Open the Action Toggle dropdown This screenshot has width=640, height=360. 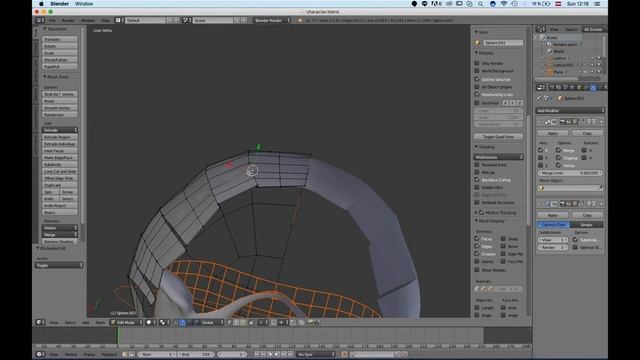tap(59, 265)
